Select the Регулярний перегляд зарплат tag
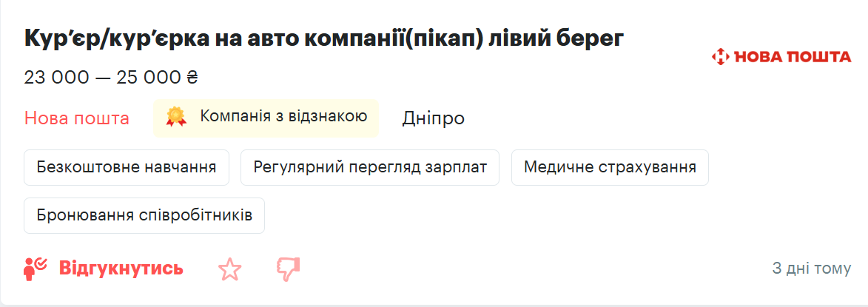The width and height of the screenshot is (868, 307). [x=370, y=167]
